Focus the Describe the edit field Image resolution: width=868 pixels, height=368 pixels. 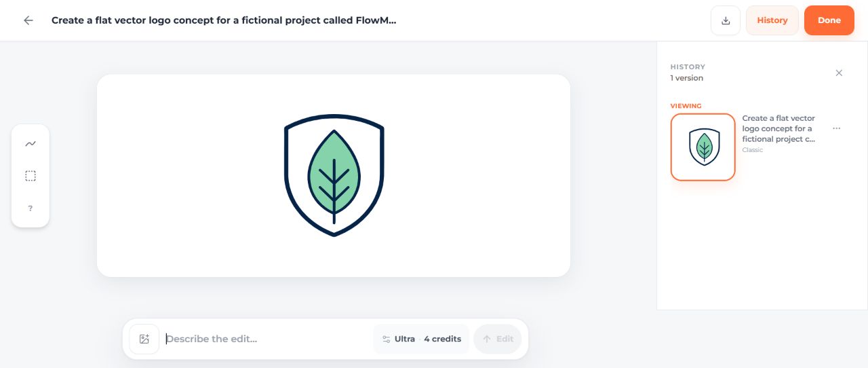[267, 339]
